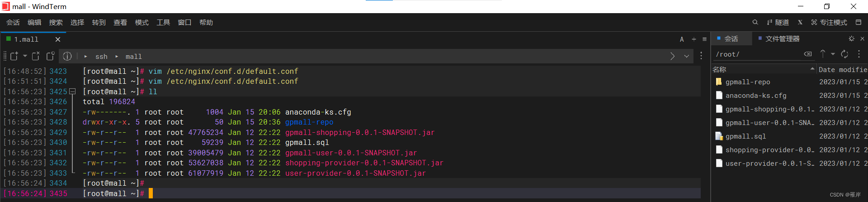Click the duplicate session toolbar icon
Viewport: 868px width, 202px height.
pos(51,56)
